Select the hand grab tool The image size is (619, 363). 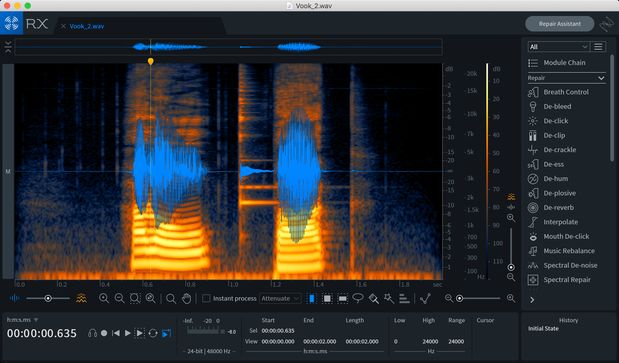[x=186, y=299]
